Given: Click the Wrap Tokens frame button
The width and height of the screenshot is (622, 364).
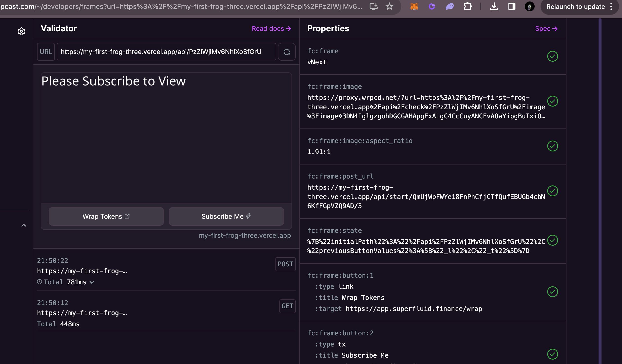Looking at the screenshot, I should pos(106,216).
